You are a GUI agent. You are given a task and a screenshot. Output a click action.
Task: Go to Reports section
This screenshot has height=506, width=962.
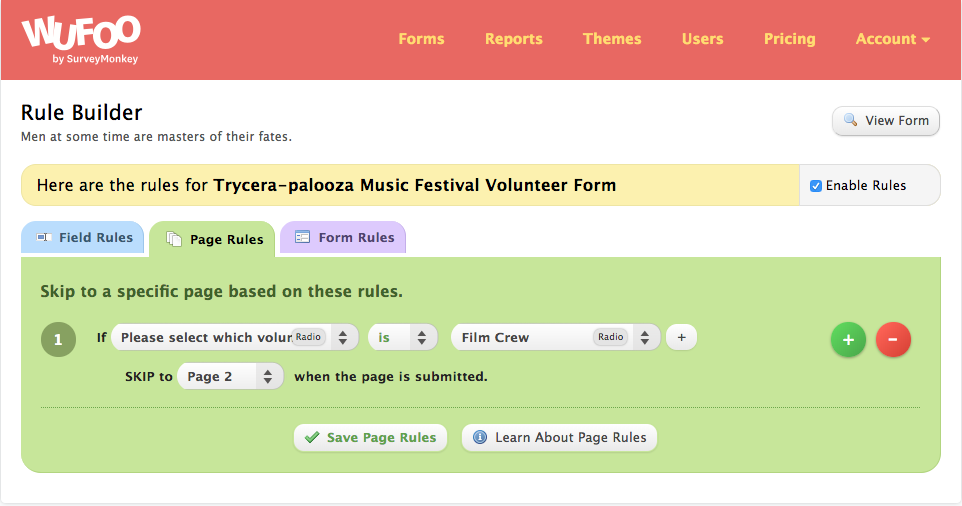[514, 39]
